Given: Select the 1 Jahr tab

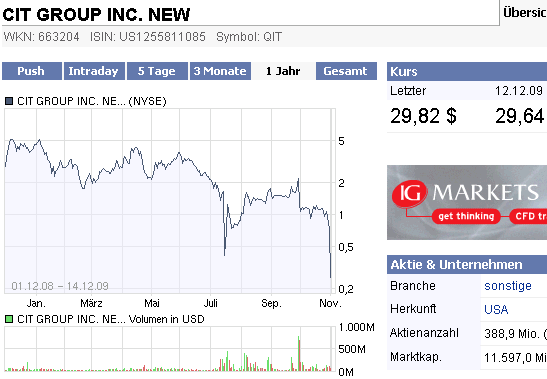Looking at the screenshot, I should click(x=283, y=71).
